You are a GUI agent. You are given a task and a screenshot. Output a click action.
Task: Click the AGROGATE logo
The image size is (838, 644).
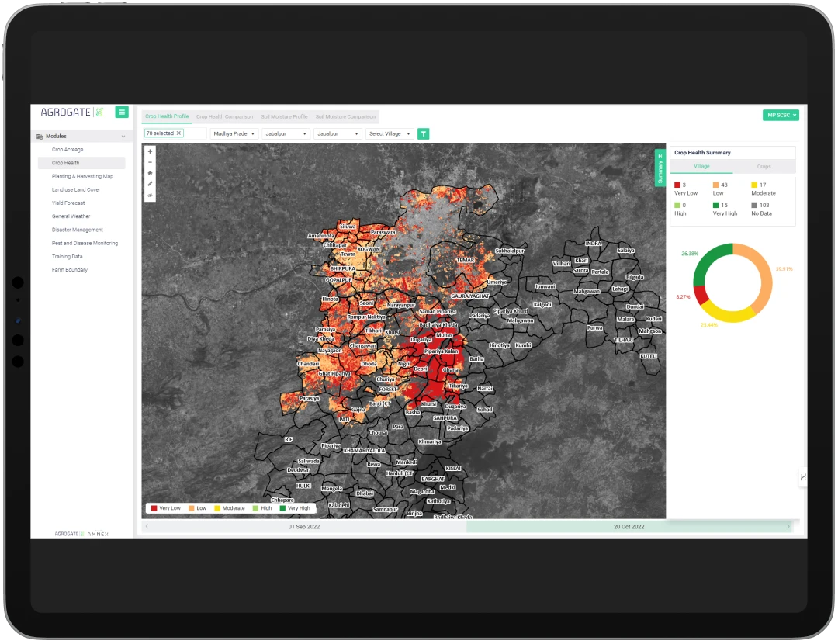71,113
